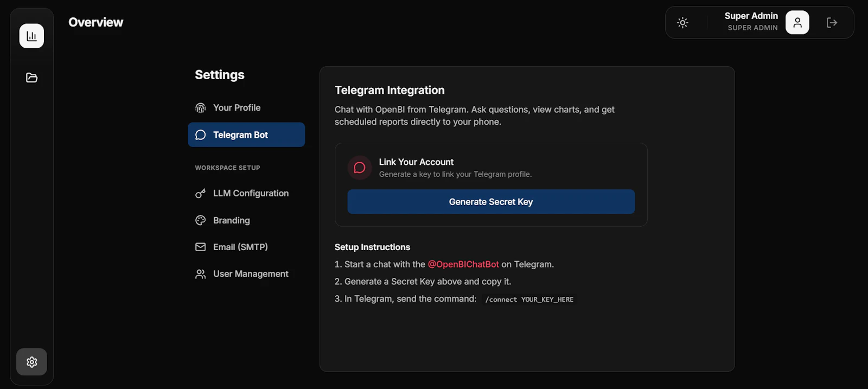Image resolution: width=868 pixels, height=389 pixels.
Task: Click the Telegram Integration heading
Action: (390, 90)
